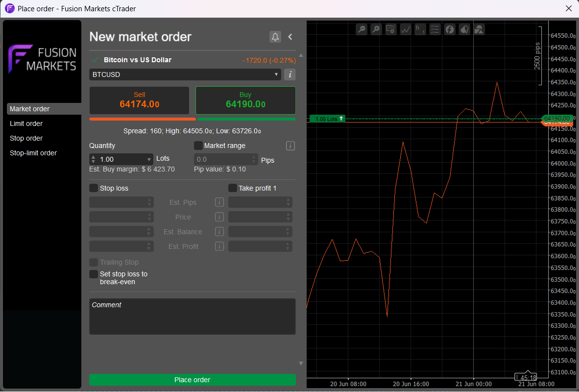The width and height of the screenshot is (579, 392).
Task: Adjust Market range pips stepper
Action: click(254, 159)
